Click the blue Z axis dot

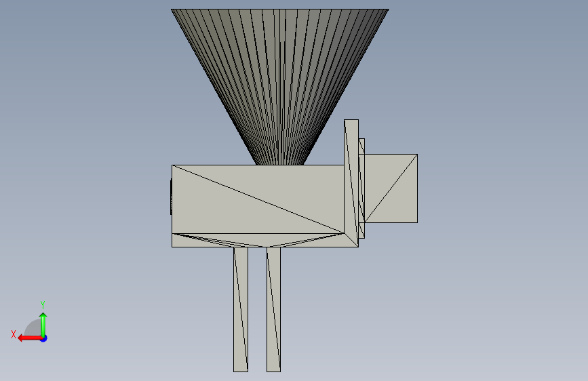pyautogui.click(x=44, y=339)
